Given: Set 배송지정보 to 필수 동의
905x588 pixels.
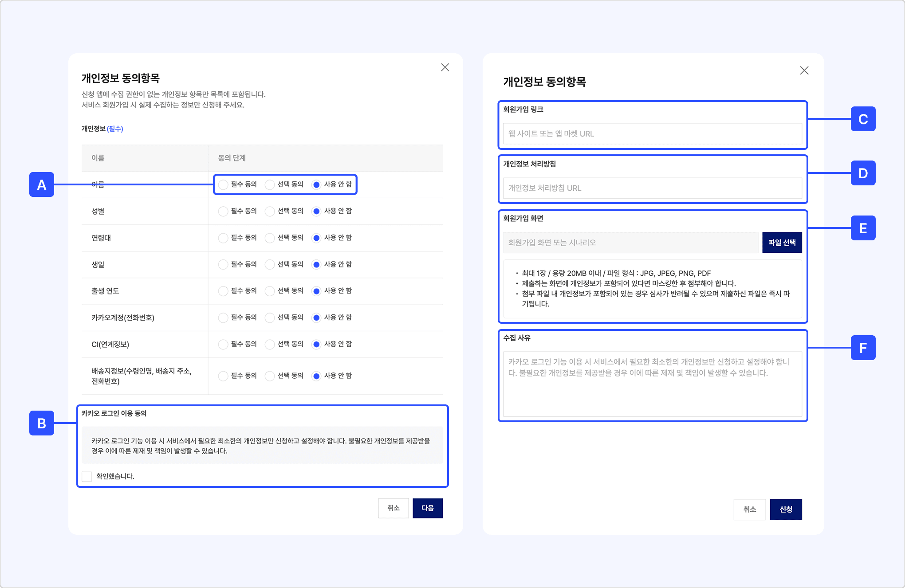Looking at the screenshot, I should 223,376.
